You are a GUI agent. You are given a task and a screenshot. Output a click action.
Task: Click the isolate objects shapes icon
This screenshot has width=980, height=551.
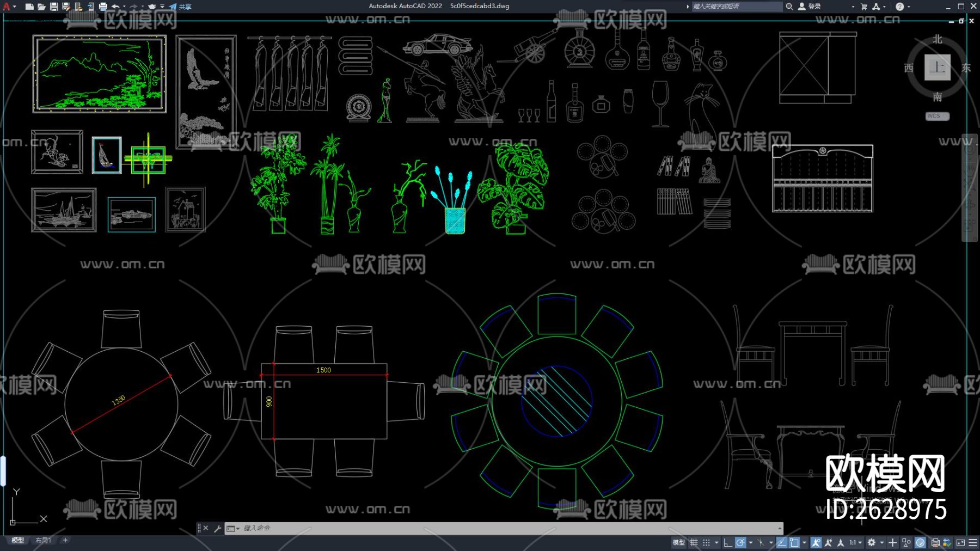[x=906, y=543]
